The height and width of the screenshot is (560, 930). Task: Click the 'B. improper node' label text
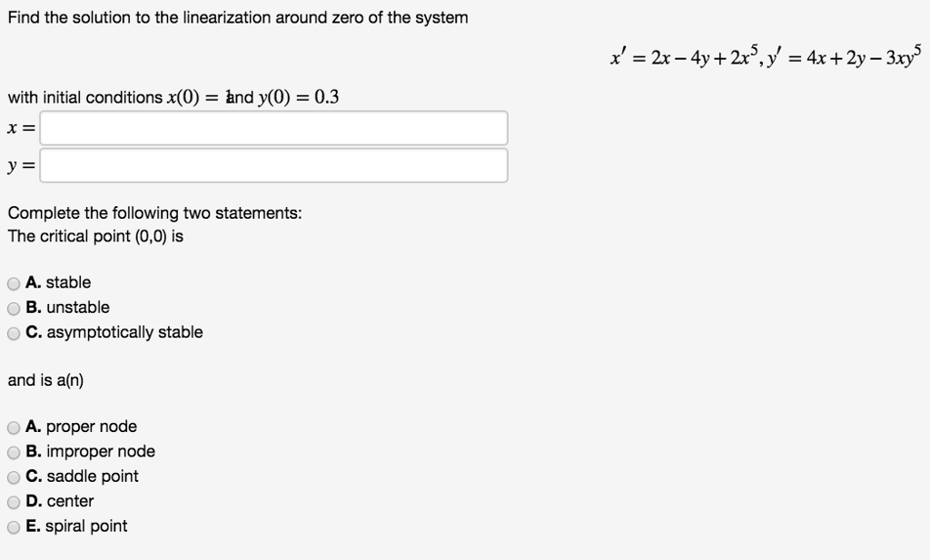(91, 451)
